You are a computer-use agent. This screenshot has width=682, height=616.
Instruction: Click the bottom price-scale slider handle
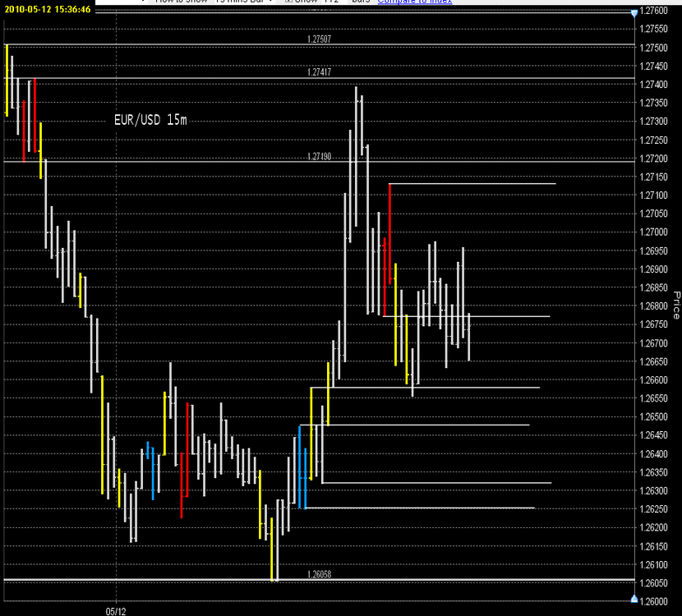[x=634, y=599]
